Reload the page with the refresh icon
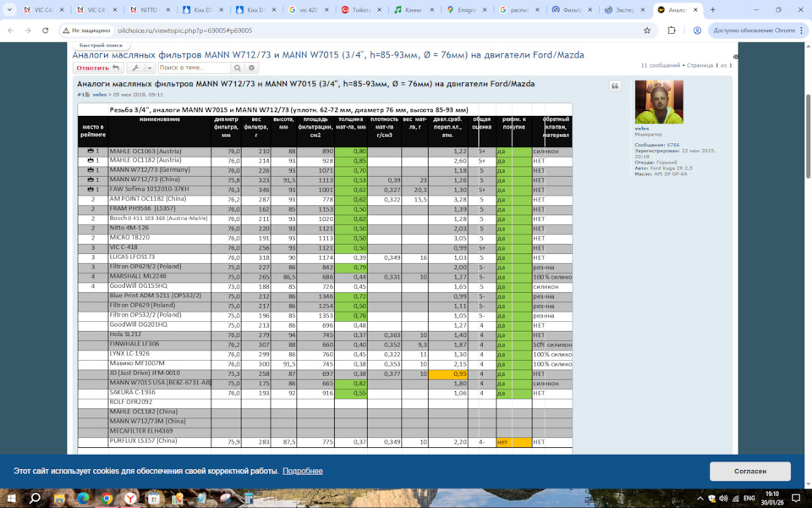The image size is (812, 508). coord(45,30)
